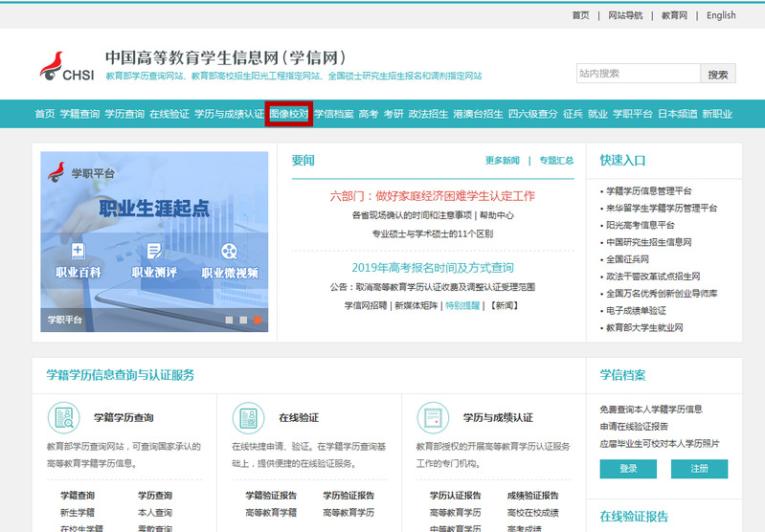The height and width of the screenshot is (532, 765).
Task: Select the first carousel indicator dot
Action: 229,320
